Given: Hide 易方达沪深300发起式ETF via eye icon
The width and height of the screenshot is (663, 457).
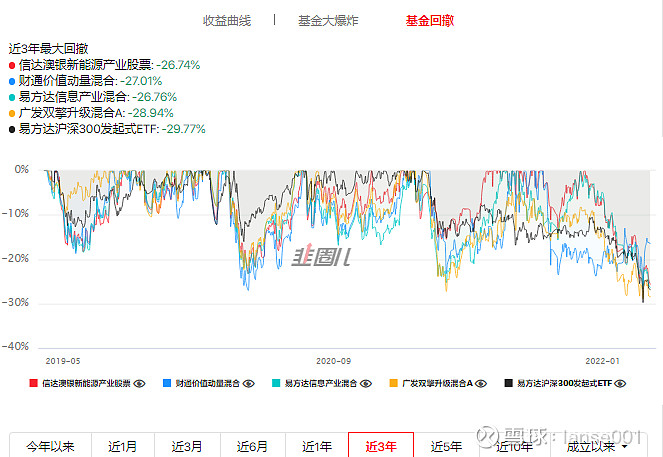Looking at the screenshot, I should point(620,383).
